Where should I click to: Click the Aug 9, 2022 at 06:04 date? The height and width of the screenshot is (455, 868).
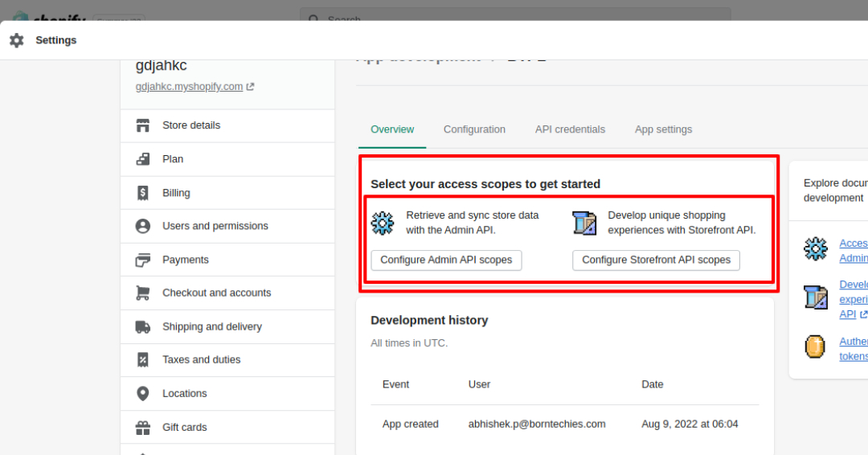point(690,424)
